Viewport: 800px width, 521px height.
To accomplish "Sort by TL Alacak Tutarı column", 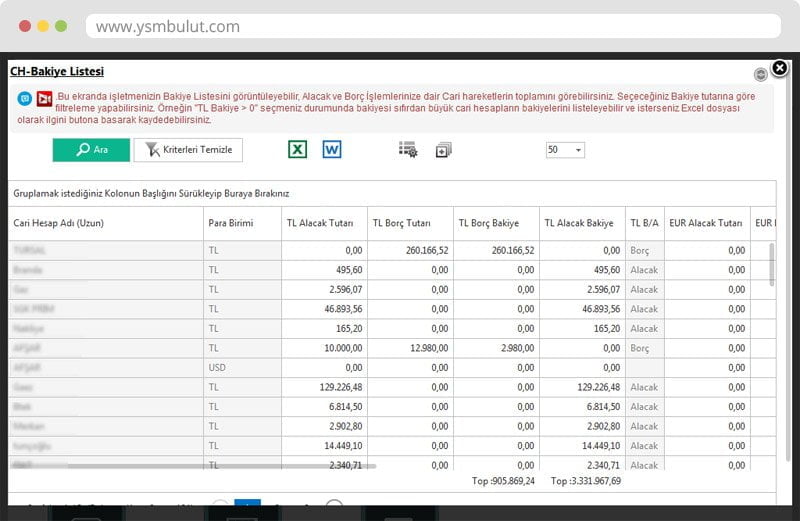I will click(322, 223).
